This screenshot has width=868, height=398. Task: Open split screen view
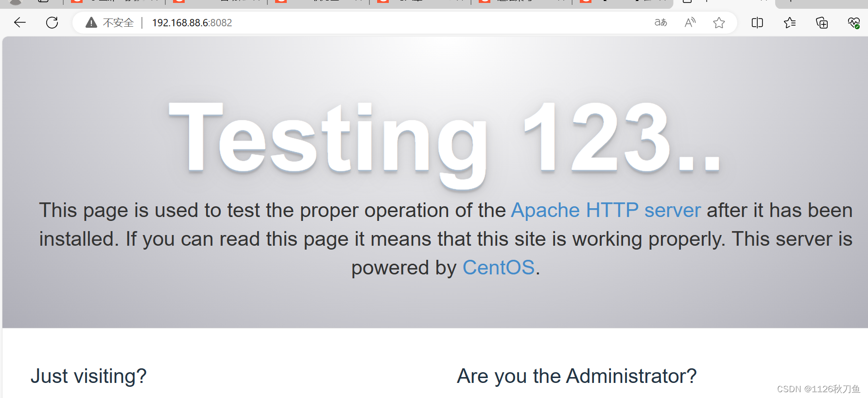pyautogui.click(x=757, y=22)
